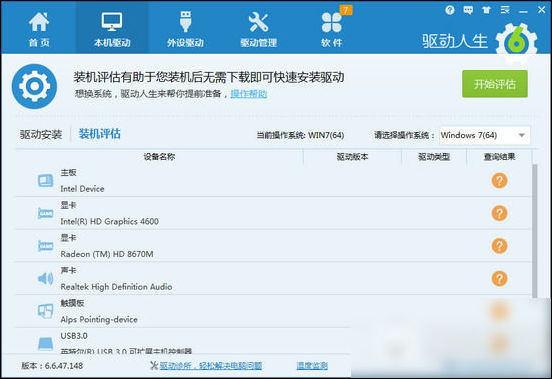Open the 温度监测 link
Image resolution: width=552 pixels, height=379 pixels.
coord(312,366)
